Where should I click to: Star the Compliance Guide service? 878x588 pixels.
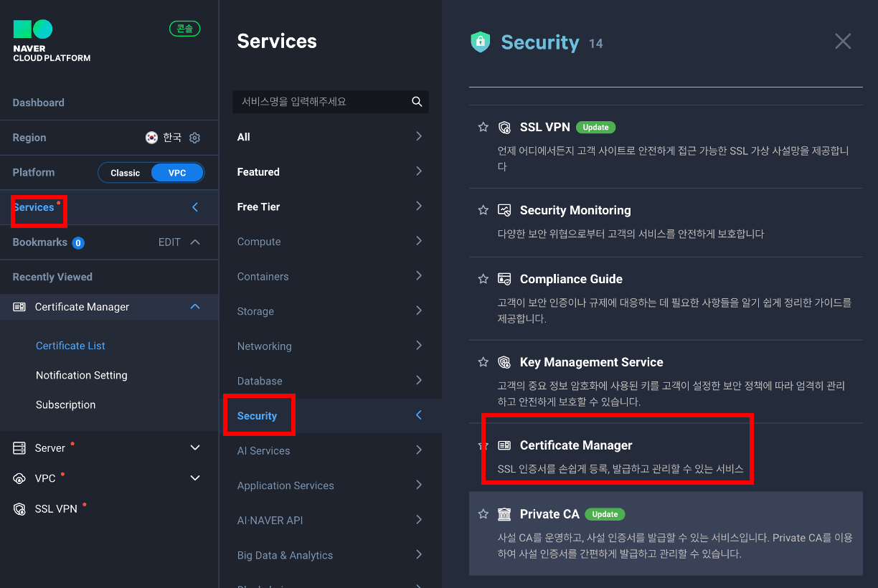(x=483, y=279)
